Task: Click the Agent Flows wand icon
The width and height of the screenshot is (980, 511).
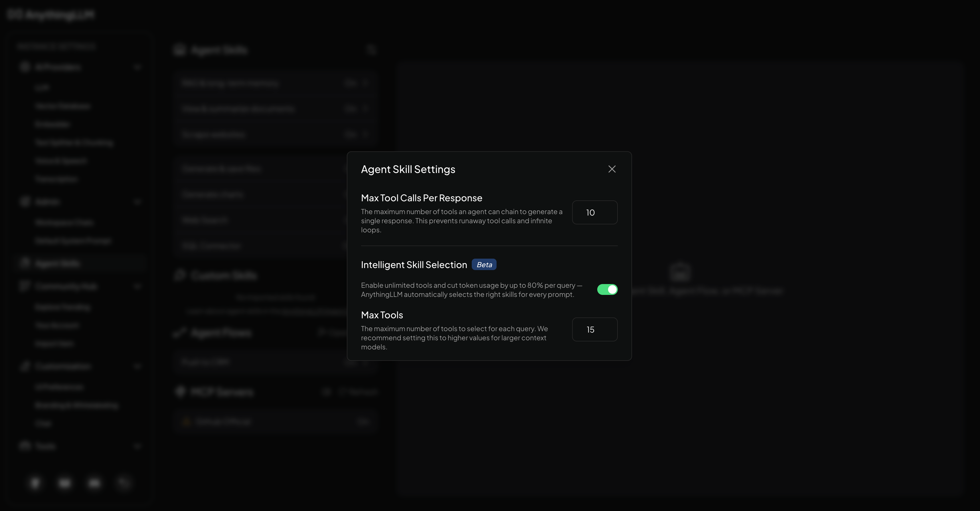Action: tap(180, 332)
